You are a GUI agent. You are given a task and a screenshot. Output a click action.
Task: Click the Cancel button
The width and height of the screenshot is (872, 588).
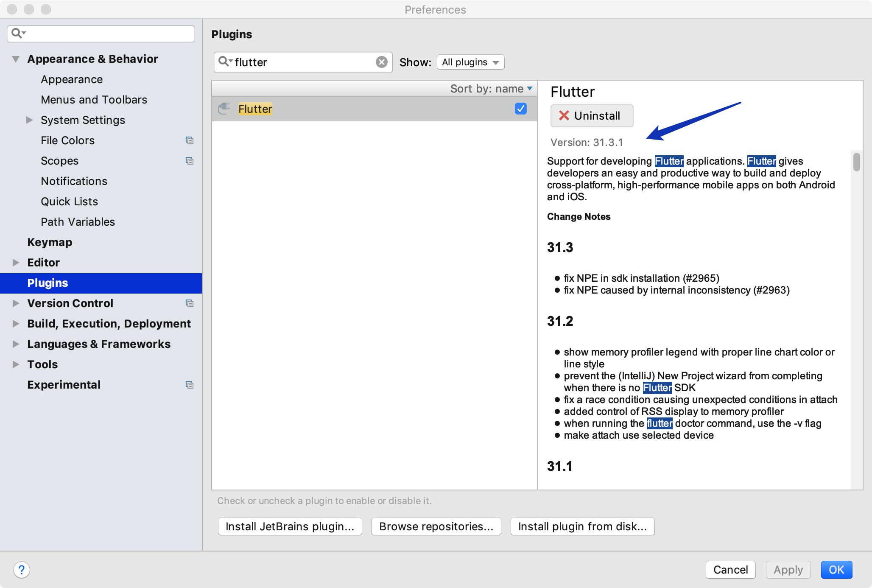[730, 570]
